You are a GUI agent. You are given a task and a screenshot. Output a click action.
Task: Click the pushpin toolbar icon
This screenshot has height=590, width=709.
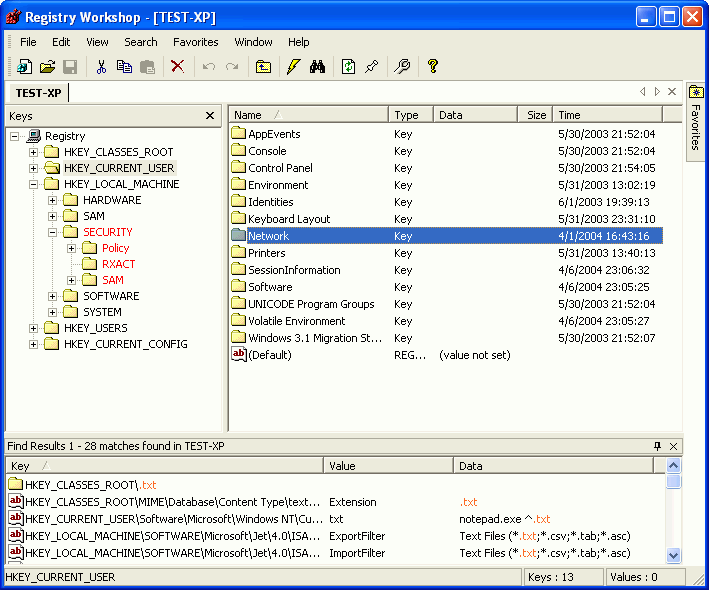[372, 67]
